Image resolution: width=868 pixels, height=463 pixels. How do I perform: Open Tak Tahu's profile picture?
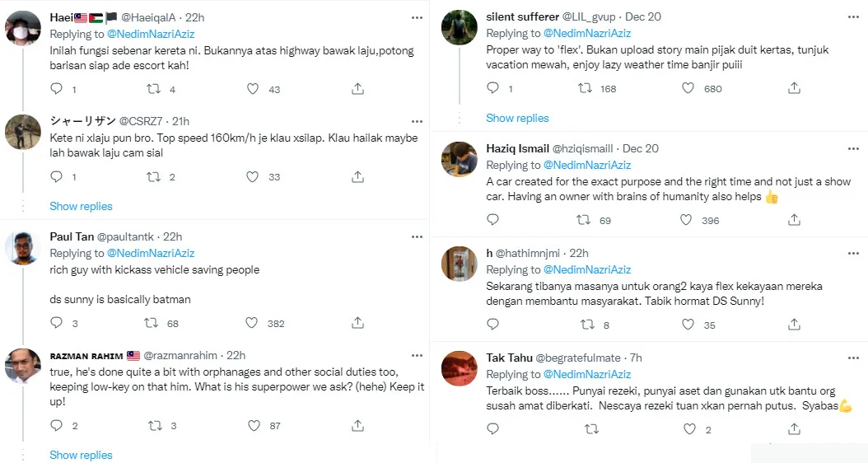coord(460,369)
